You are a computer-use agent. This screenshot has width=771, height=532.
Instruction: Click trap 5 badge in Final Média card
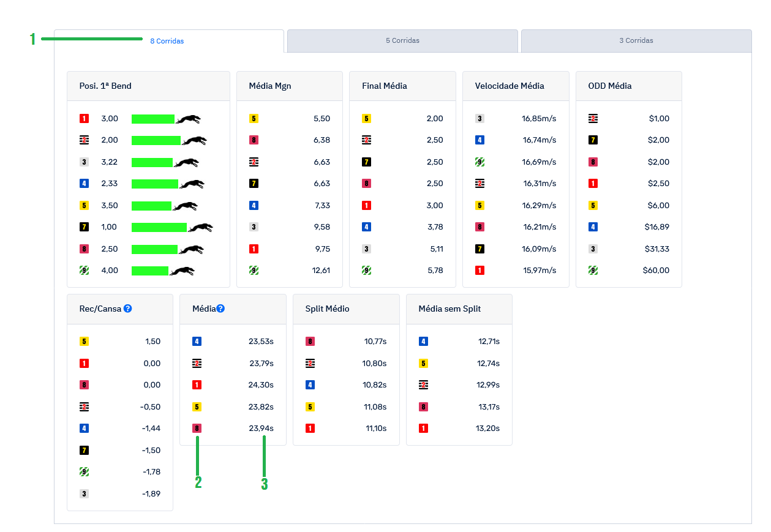coord(366,119)
